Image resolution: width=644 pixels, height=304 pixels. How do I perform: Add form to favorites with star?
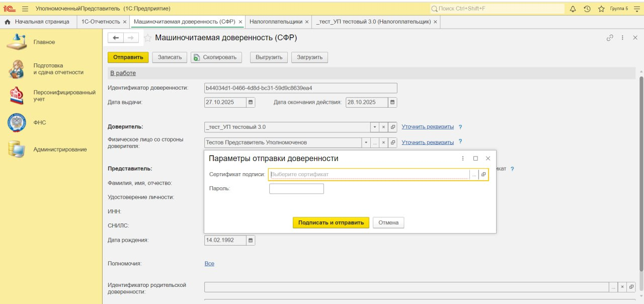point(148,38)
